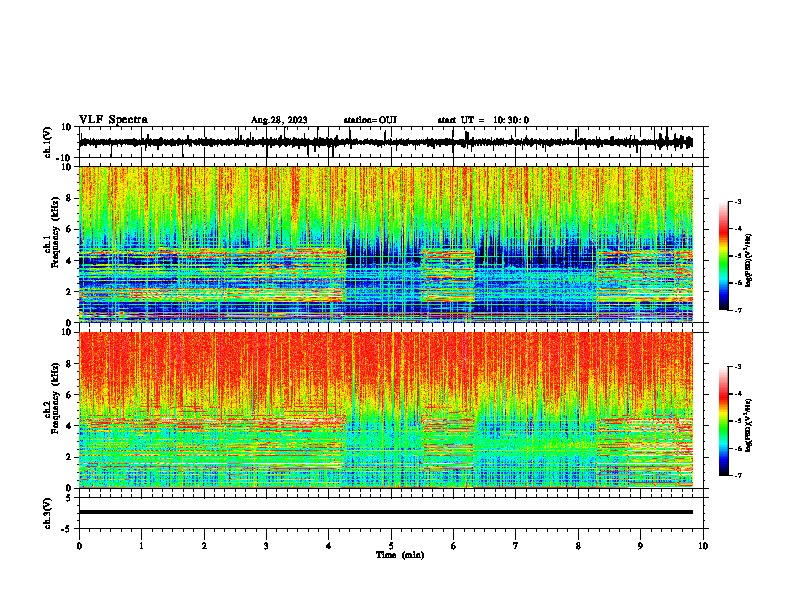Click tick label "0" on the Time axis

(79, 546)
